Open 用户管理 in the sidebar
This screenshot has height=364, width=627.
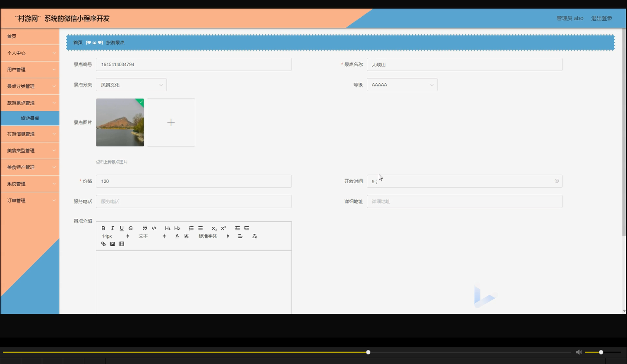30,69
